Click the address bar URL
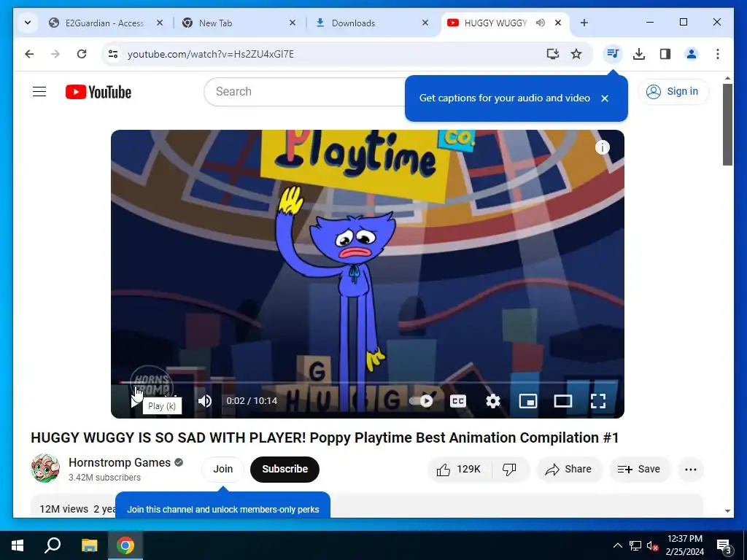This screenshot has width=747, height=560. 211,54
